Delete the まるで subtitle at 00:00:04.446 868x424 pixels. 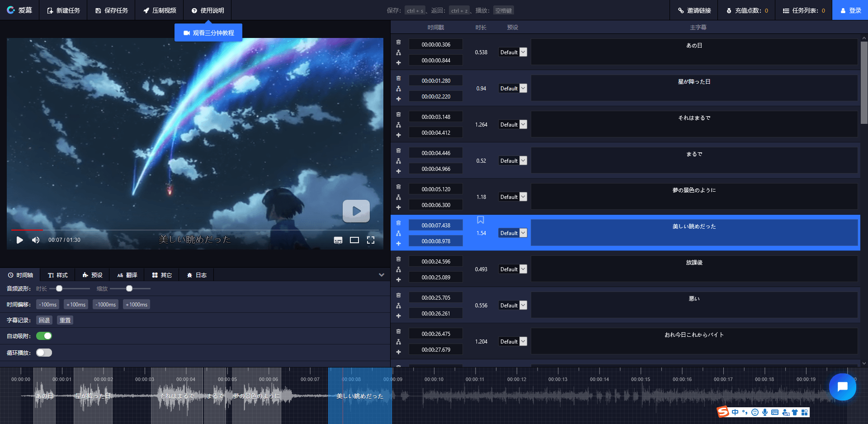[398, 151]
